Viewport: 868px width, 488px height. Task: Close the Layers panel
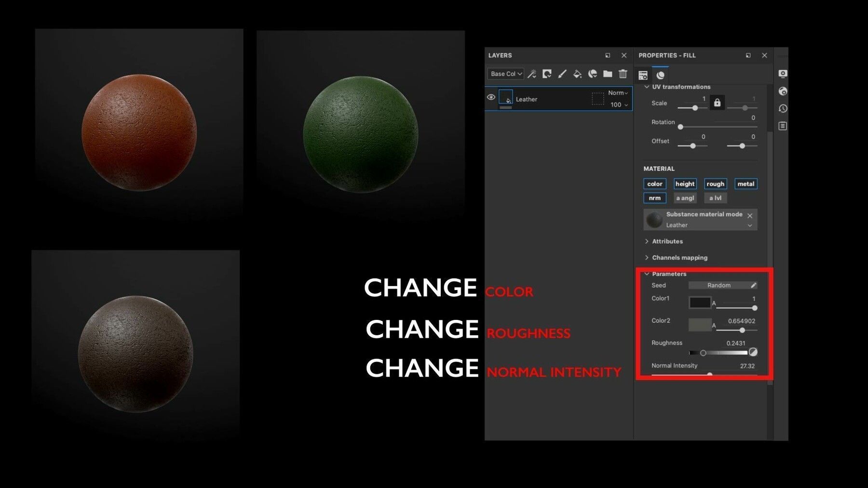click(x=624, y=55)
